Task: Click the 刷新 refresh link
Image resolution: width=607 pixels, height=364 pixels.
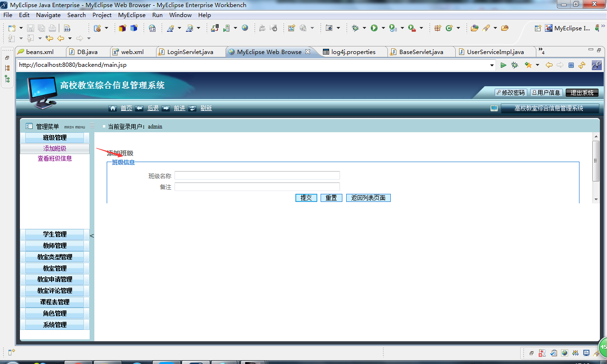Action: pos(206,108)
